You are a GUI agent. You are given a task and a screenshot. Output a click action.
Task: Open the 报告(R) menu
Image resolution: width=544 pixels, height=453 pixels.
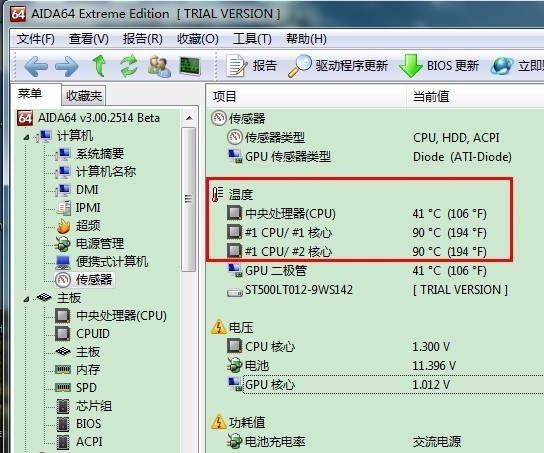(x=143, y=39)
